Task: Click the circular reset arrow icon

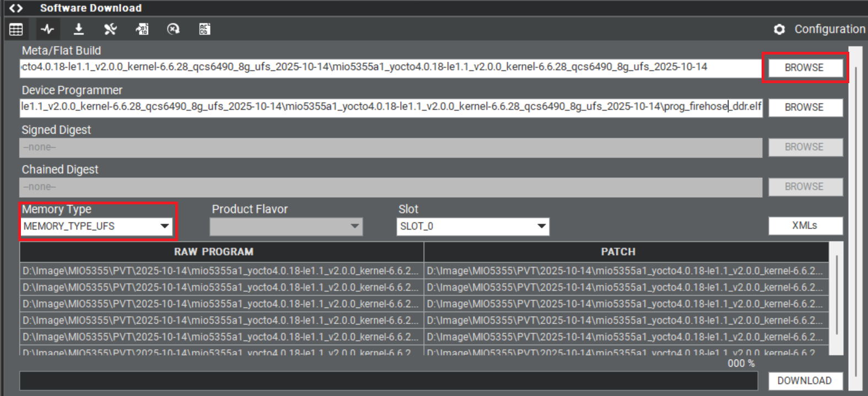Action: tap(173, 29)
